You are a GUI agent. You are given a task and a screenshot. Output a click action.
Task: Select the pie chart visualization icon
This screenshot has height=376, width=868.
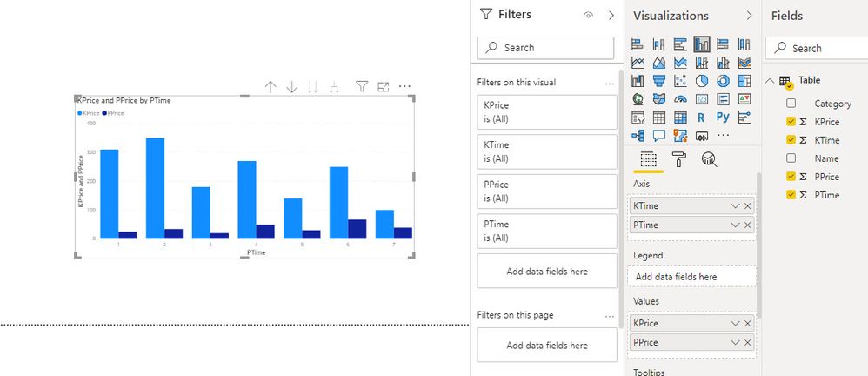pos(701,81)
